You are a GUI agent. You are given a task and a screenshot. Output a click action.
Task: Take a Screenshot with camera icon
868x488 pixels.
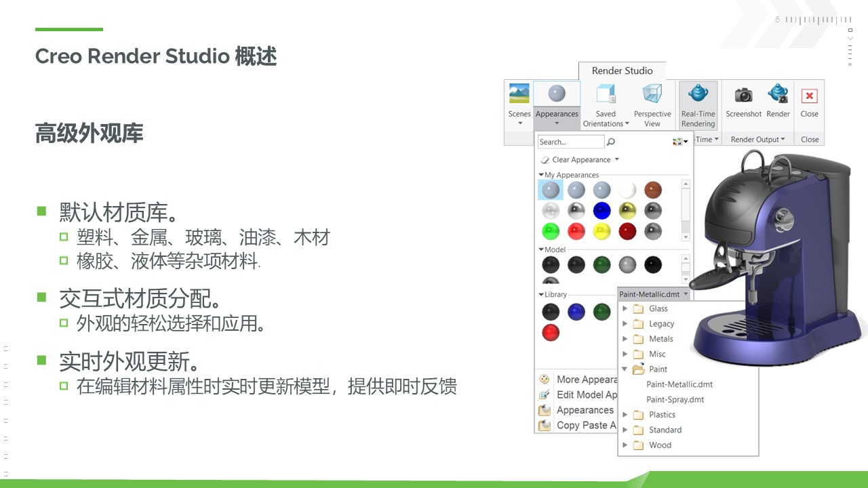pyautogui.click(x=744, y=94)
